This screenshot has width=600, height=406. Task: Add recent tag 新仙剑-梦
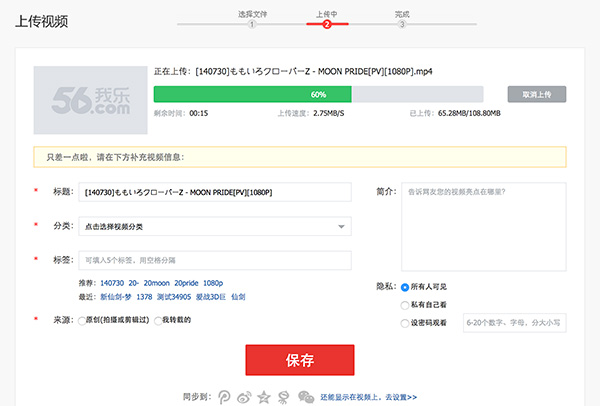click(116, 297)
